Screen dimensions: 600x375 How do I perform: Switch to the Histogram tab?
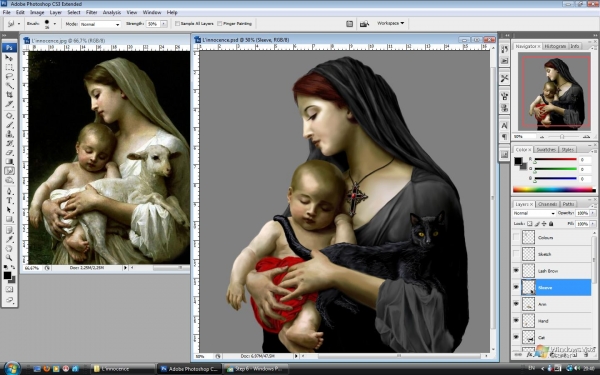[555, 46]
